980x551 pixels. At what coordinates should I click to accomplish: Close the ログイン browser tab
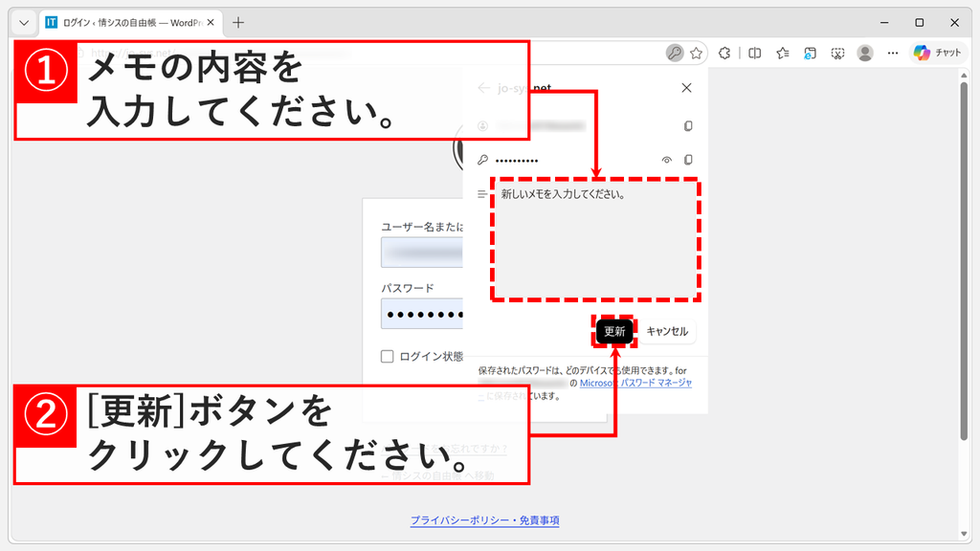coord(211,23)
